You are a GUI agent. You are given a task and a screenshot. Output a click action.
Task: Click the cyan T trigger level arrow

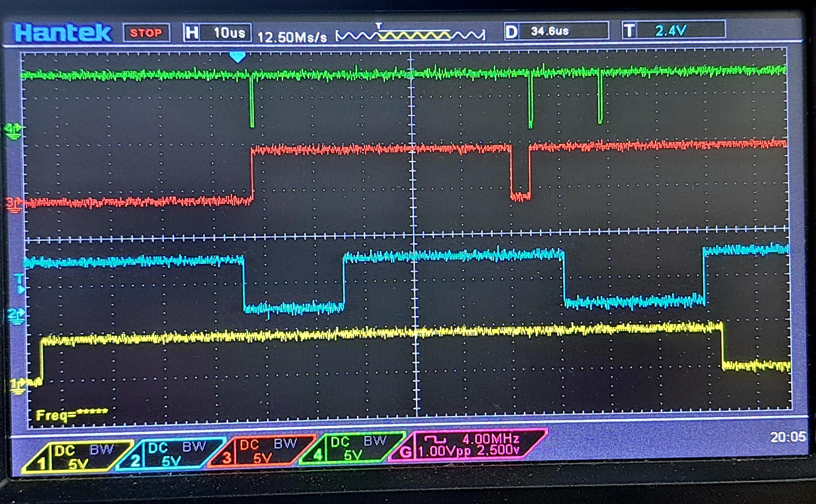[x=19, y=284]
